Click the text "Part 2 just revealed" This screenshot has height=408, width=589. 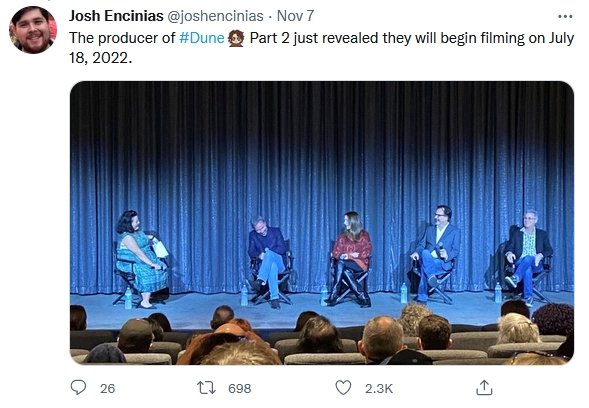(x=314, y=38)
